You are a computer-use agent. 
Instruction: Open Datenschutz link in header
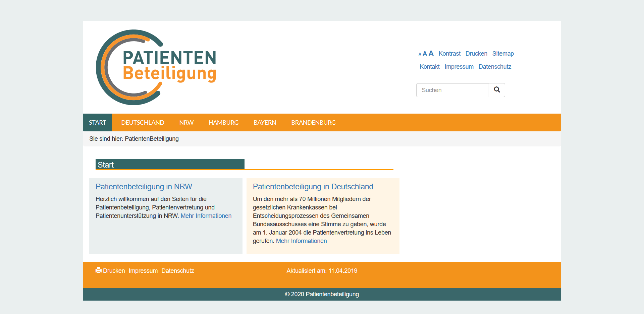(495, 67)
